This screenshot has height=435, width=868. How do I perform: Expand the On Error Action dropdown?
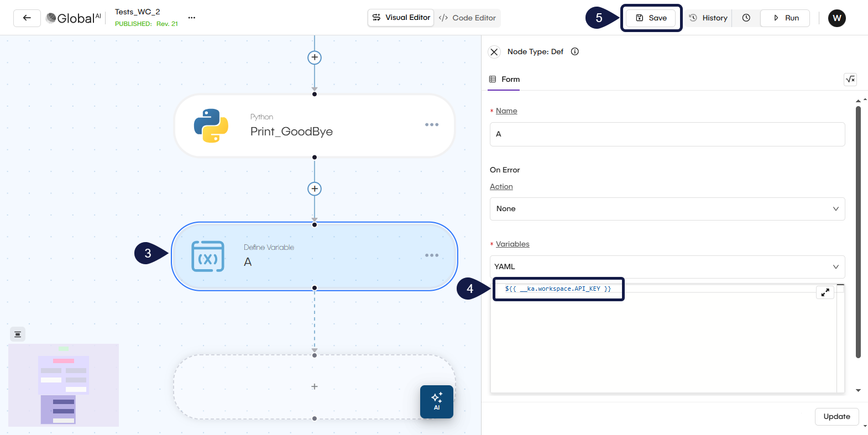click(x=667, y=209)
